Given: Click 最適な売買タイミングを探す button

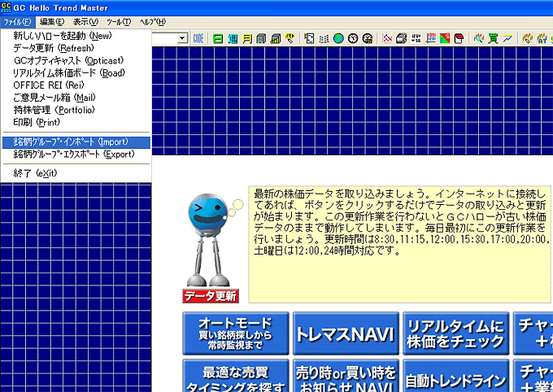Looking at the screenshot, I should tap(236, 376).
